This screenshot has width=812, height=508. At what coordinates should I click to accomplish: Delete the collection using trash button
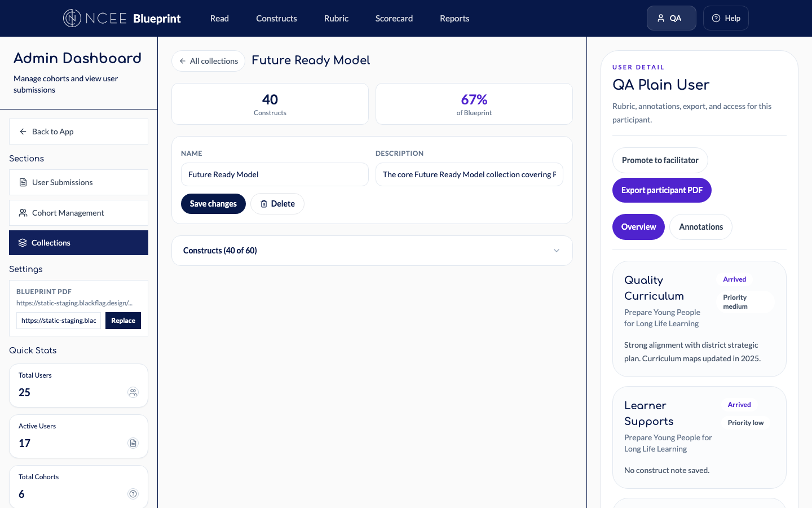[x=277, y=204]
